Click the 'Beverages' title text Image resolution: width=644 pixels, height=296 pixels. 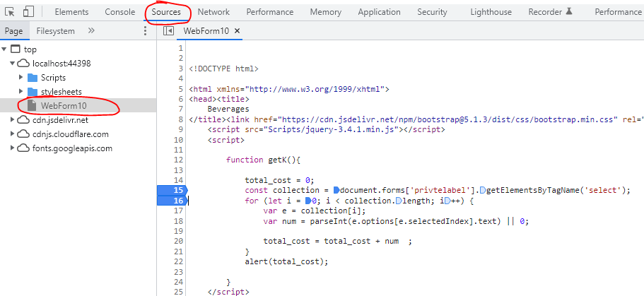[228, 109]
